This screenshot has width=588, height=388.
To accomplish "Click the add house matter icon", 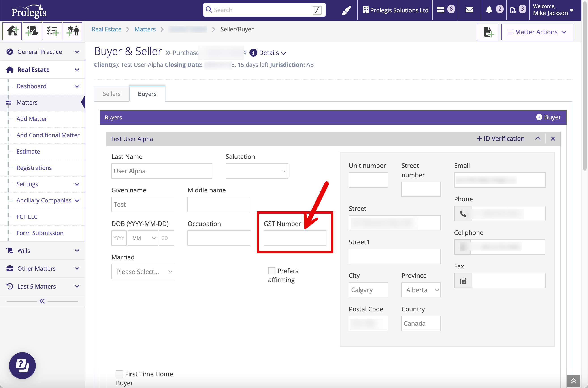I will click(x=12, y=31).
